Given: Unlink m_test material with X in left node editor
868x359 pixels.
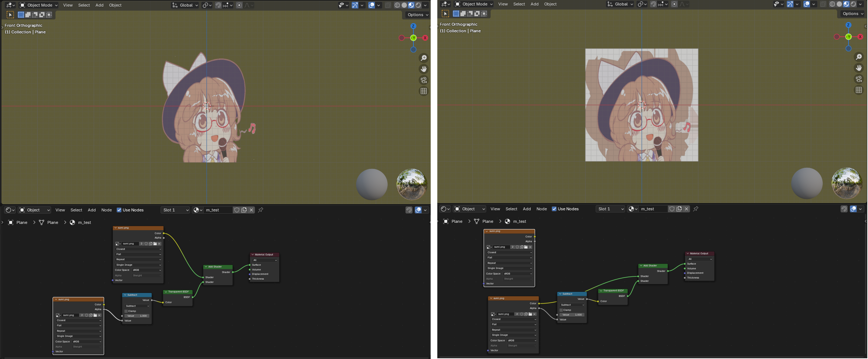Looking at the screenshot, I should [251, 210].
